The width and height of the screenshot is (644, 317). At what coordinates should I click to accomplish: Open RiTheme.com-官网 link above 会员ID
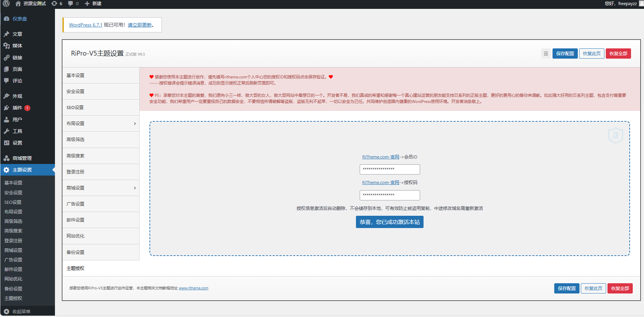coord(381,157)
